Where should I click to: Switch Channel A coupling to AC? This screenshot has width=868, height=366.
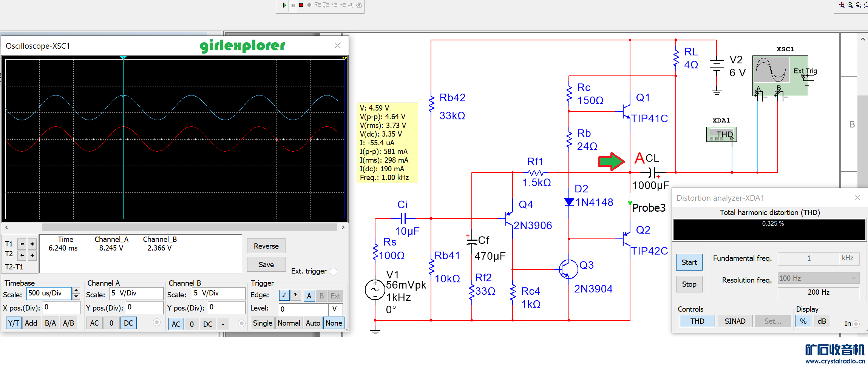click(x=94, y=323)
